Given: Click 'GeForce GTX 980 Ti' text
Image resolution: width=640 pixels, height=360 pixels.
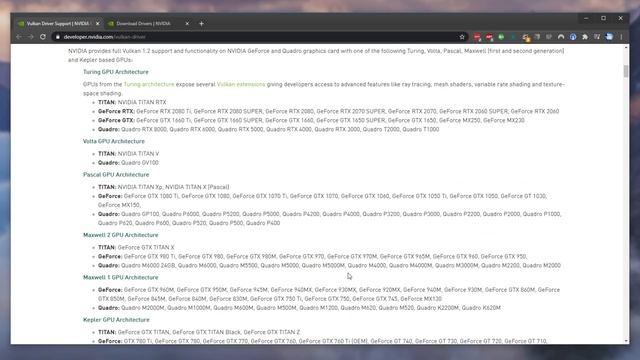Looking at the screenshot, I should [149, 257].
